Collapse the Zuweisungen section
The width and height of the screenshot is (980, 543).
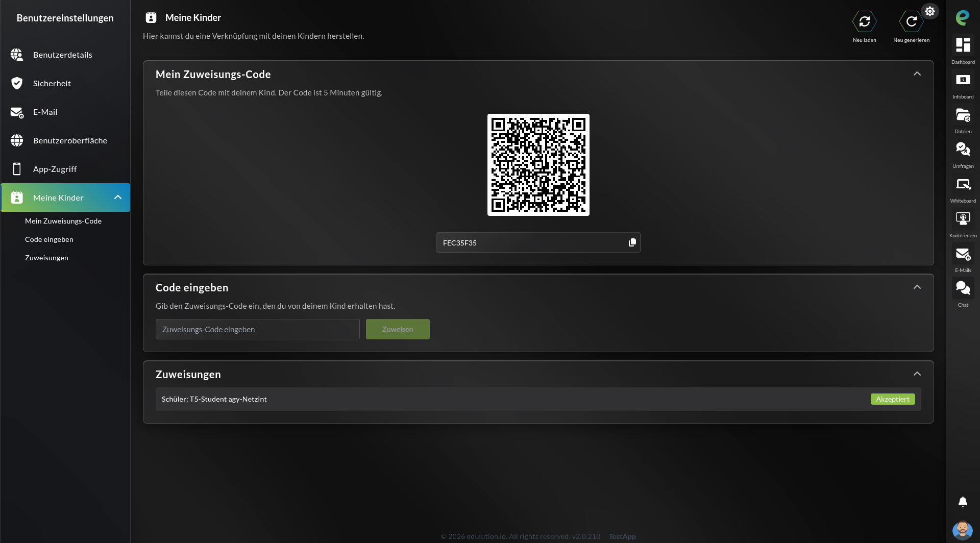coord(917,374)
